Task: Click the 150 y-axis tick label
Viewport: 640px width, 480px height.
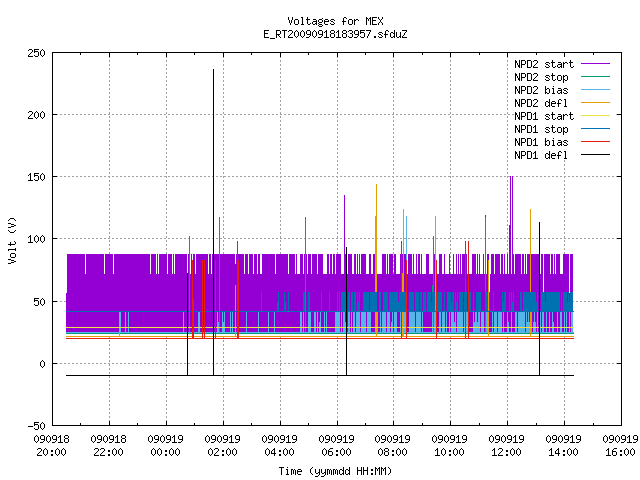Action: pyautogui.click(x=37, y=177)
